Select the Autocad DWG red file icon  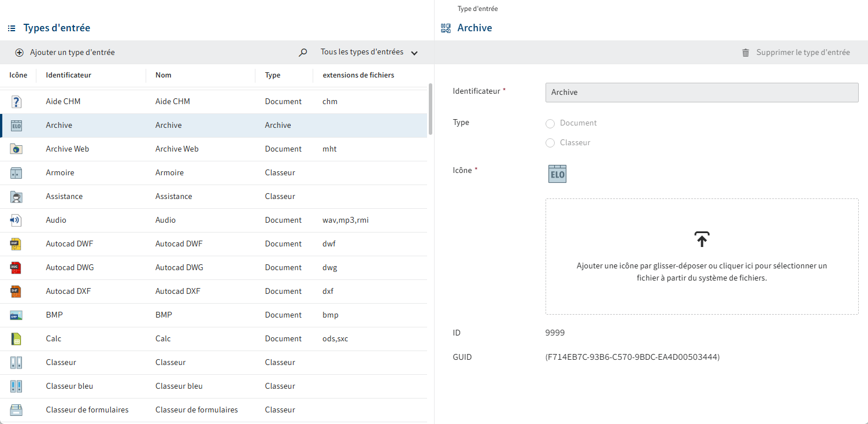pyautogui.click(x=16, y=267)
